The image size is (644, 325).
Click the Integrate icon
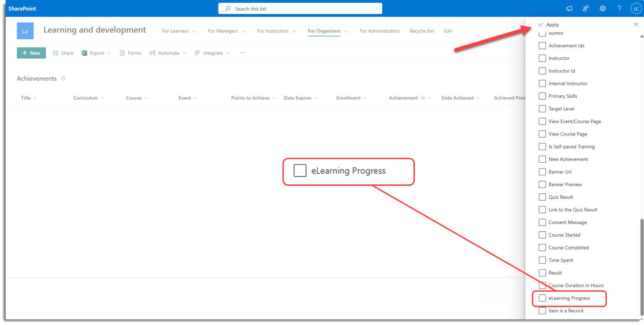(197, 52)
